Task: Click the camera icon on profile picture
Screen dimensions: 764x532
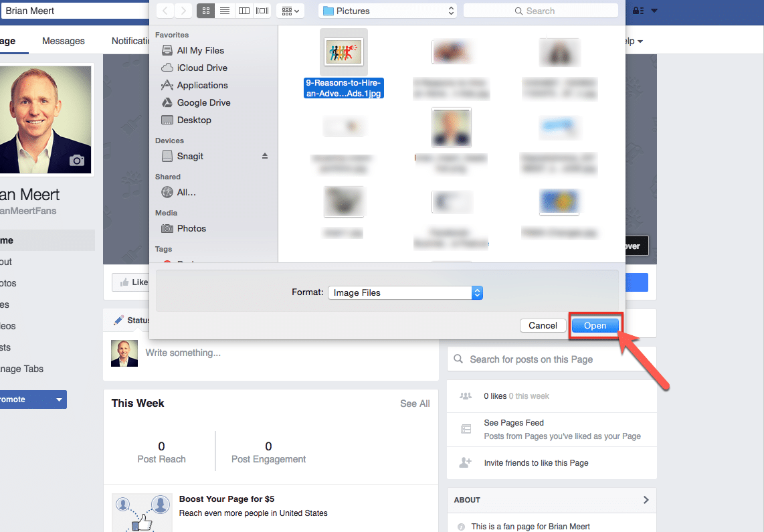Action: click(76, 160)
